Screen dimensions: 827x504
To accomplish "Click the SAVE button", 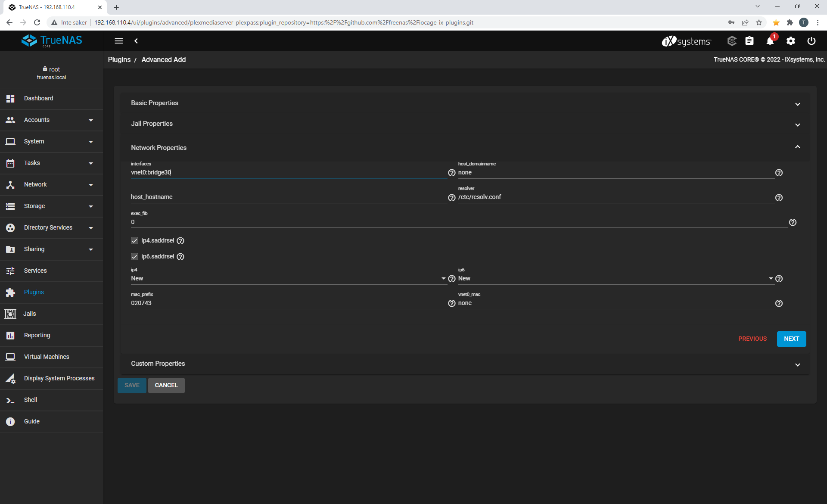I will click(132, 386).
